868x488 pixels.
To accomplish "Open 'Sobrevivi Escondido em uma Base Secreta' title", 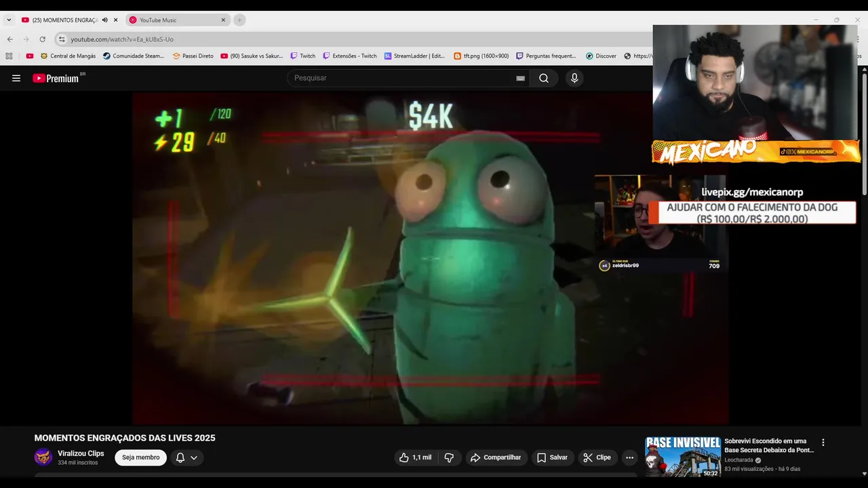I will coord(770,445).
